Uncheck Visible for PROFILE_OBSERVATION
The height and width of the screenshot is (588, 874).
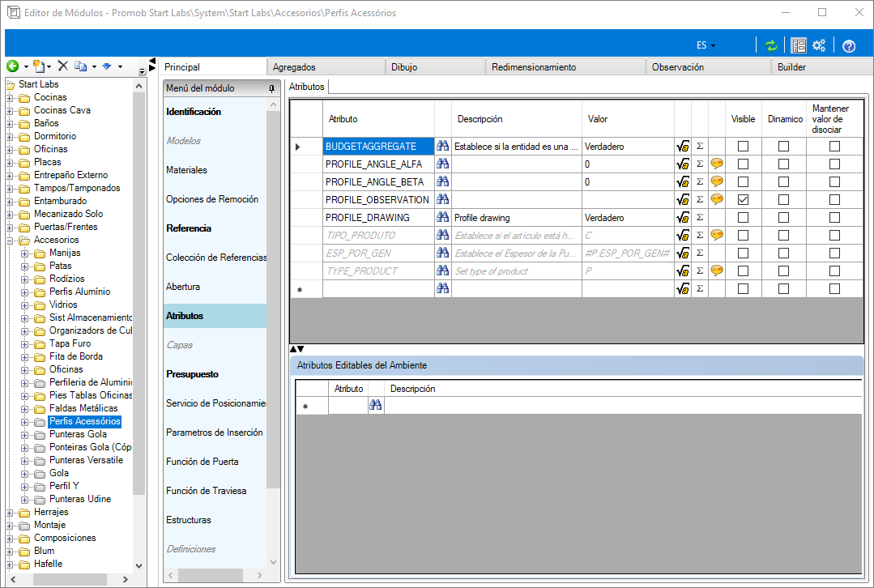pyautogui.click(x=743, y=199)
